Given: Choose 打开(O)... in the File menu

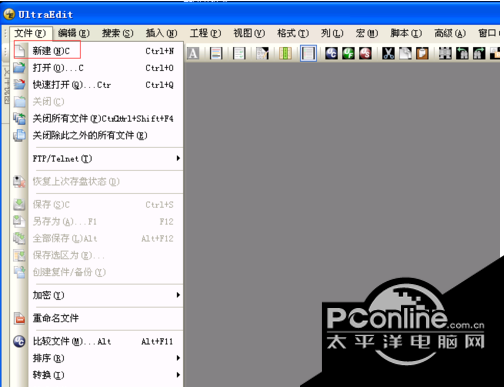Looking at the screenshot, I should coord(97,68).
